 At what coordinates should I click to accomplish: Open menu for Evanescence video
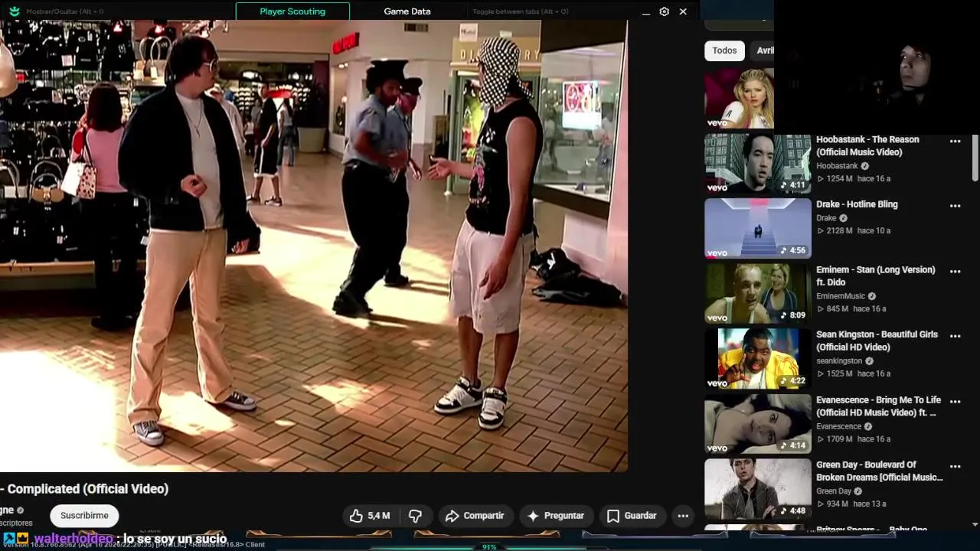point(955,401)
